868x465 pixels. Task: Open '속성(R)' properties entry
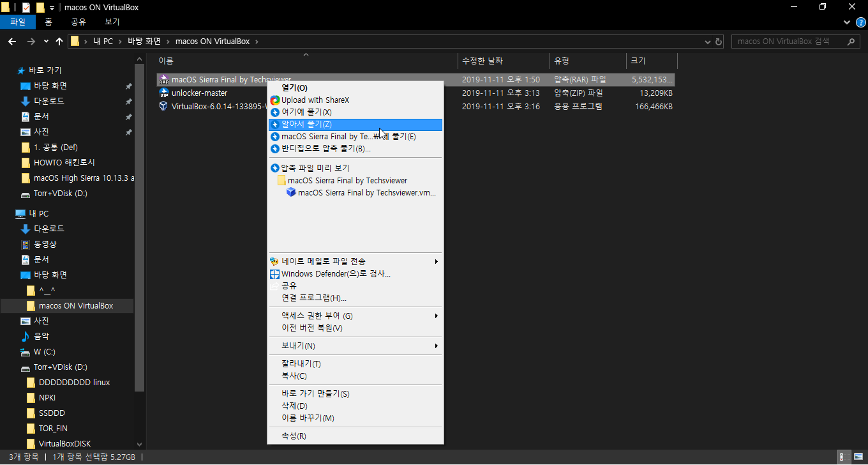(355, 436)
